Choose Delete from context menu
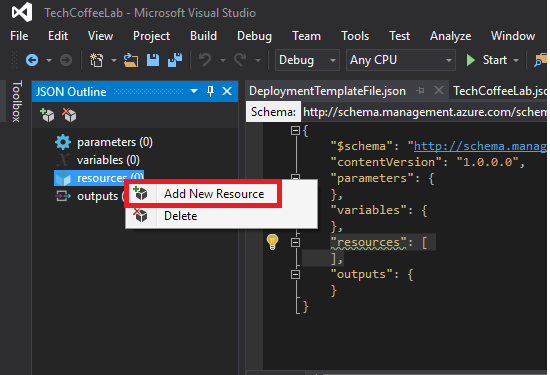550x375 pixels. 222,216
